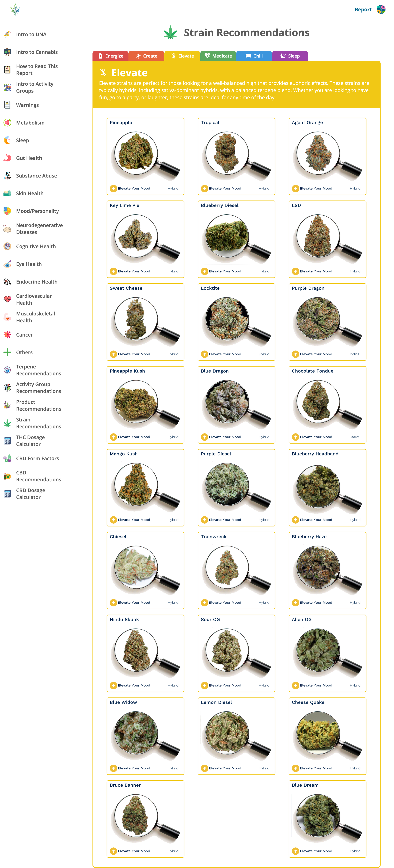Click the Report link at top right
Screen dimensions: 394x868
363,9
